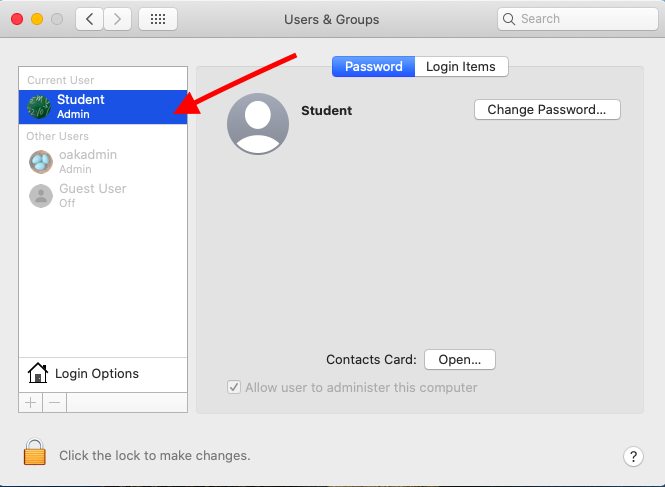The height and width of the screenshot is (487, 665).
Task: Focus the Search field
Action: coord(578,19)
